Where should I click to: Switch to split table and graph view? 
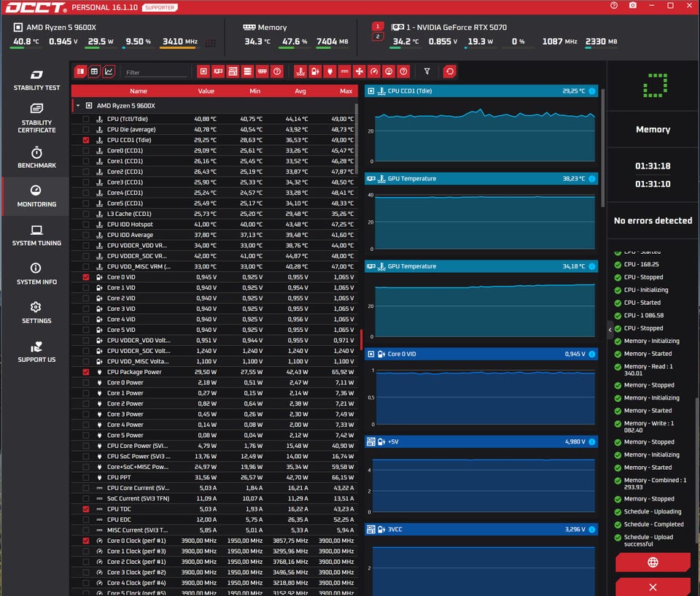pyautogui.click(x=80, y=71)
